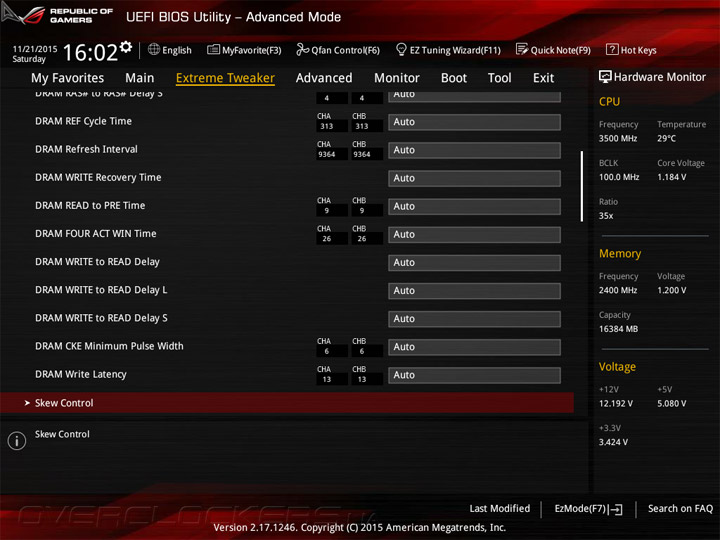Click DRAM WRITE Recovery Time label
Image resolution: width=720 pixels, height=540 pixels.
click(x=98, y=177)
